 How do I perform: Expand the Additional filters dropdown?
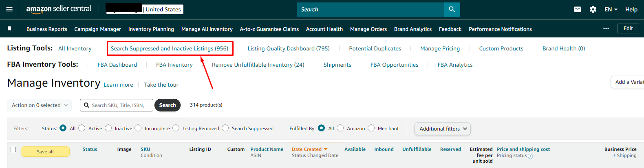click(443, 129)
